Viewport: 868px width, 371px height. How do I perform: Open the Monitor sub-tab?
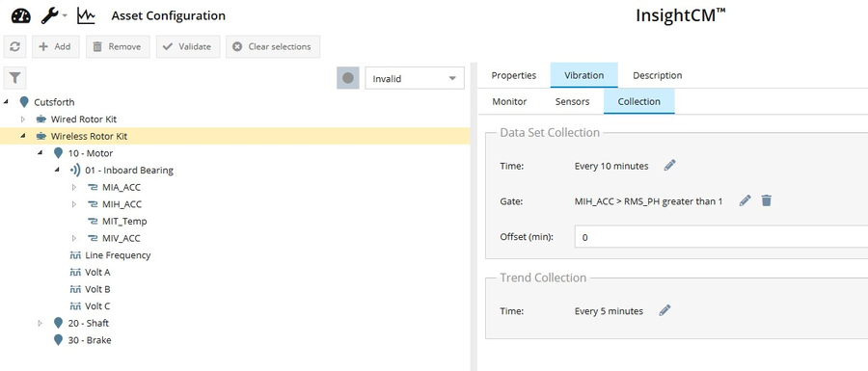509,102
